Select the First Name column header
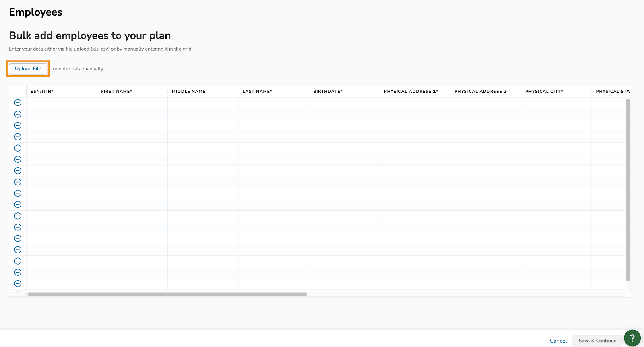The image size is (644, 347). 116,92
